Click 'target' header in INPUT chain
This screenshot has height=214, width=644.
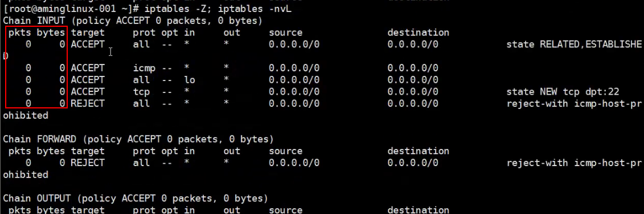tap(88, 33)
